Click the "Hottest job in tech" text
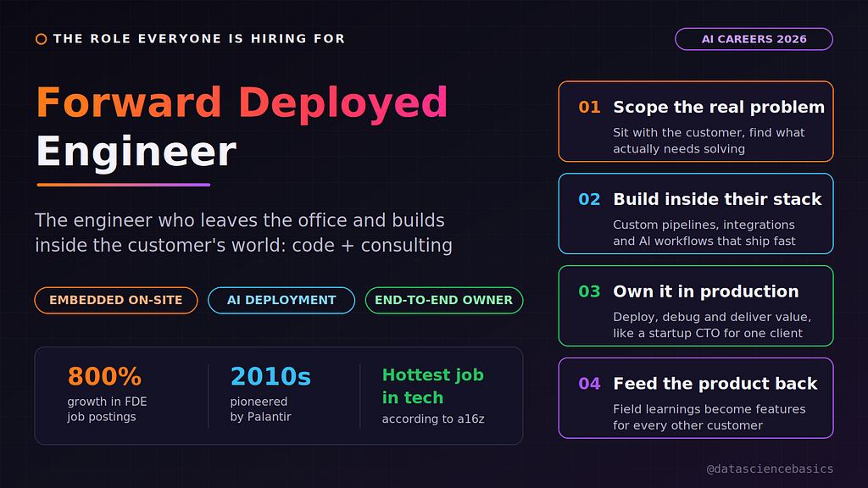This screenshot has height=488, width=868. click(x=433, y=386)
